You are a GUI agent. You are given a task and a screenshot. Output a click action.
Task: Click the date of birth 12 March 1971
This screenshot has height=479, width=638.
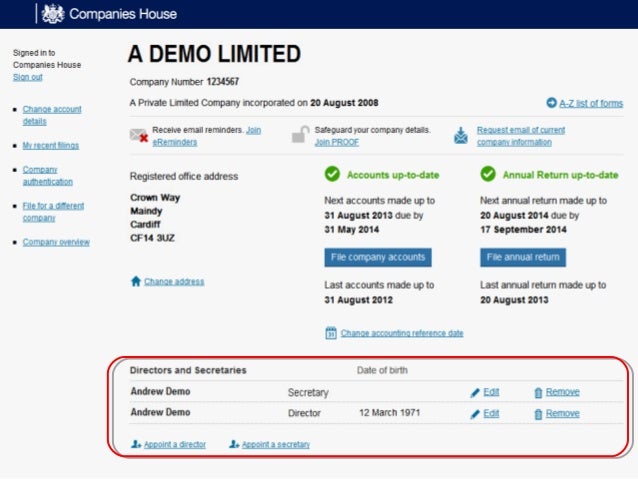pyautogui.click(x=389, y=413)
